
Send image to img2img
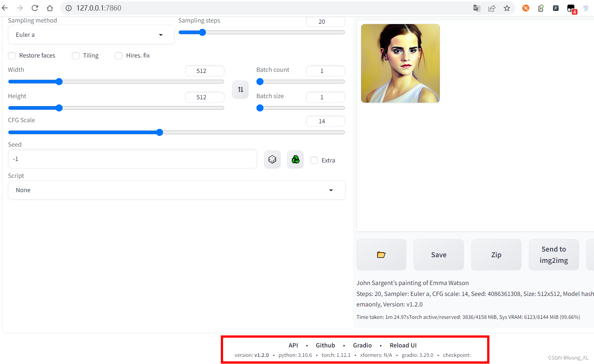click(x=554, y=255)
